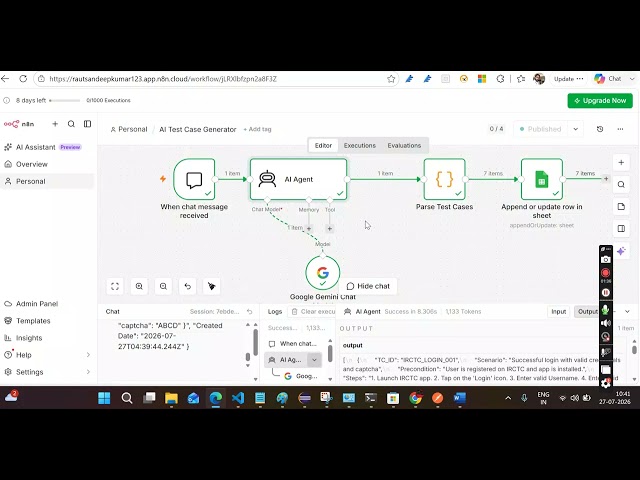
Task: Click the reset chat session icon
Action: pyautogui.click(x=250, y=311)
